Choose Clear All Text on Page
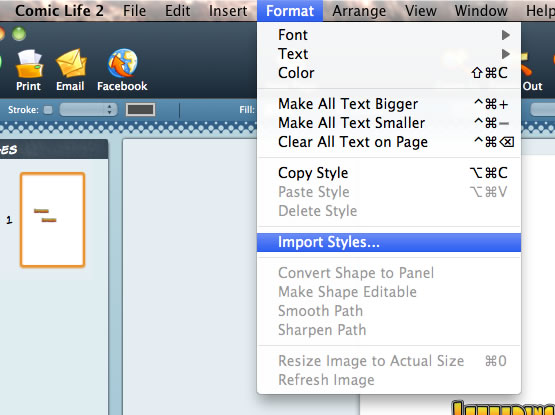This screenshot has height=415, width=555. 389,142
